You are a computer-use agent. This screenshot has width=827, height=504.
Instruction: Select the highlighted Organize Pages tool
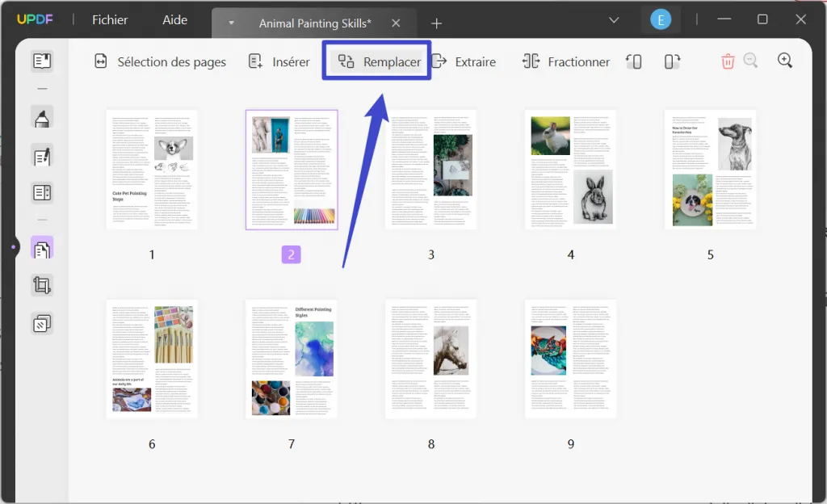[x=41, y=248]
